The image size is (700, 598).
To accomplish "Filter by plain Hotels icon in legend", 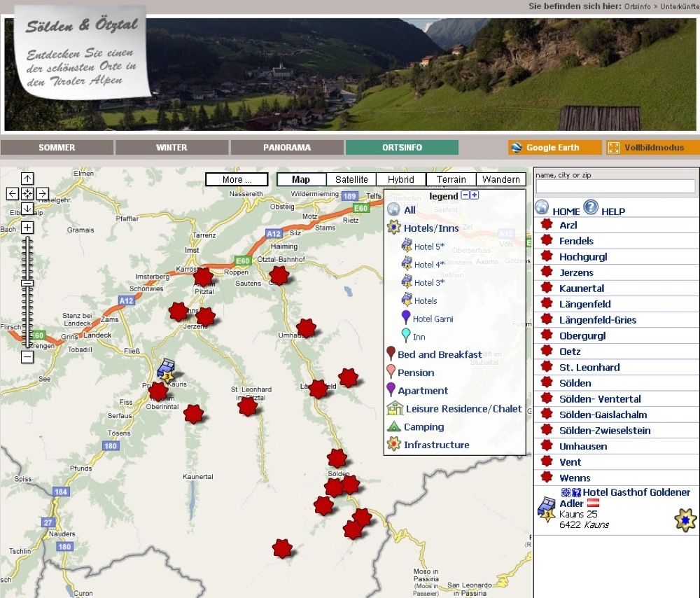I will click(406, 299).
